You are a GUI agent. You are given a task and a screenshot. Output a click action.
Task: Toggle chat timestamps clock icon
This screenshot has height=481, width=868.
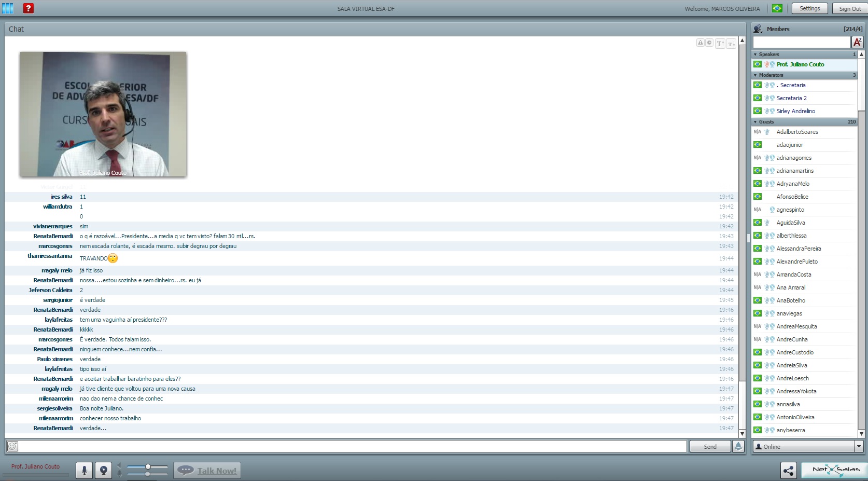coord(709,43)
